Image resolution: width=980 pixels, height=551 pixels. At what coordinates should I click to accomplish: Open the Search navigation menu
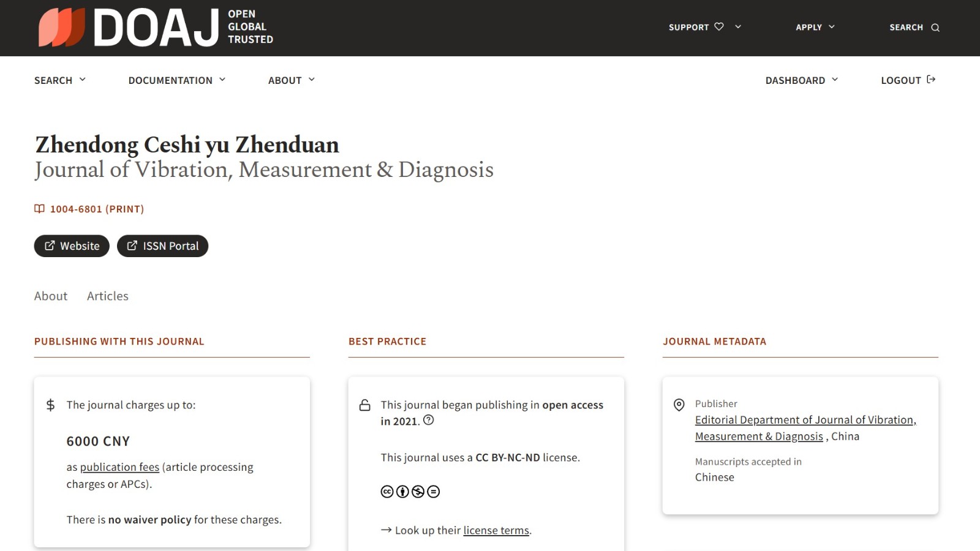pyautogui.click(x=59, y=80)
